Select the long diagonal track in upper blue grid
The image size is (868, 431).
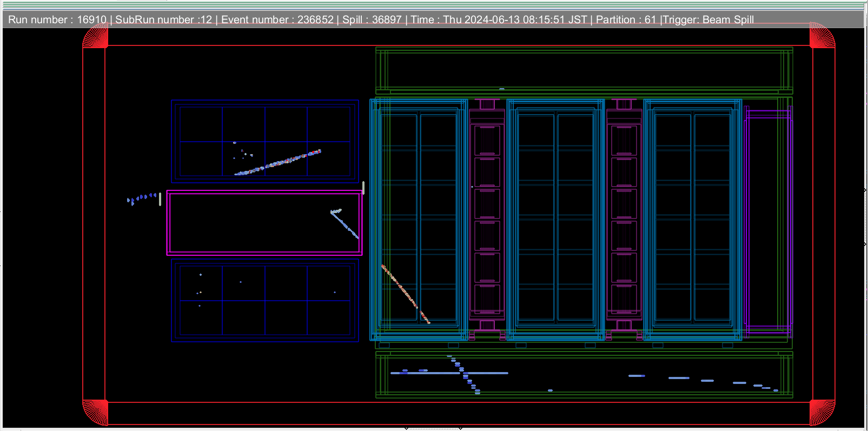[279, 162]
